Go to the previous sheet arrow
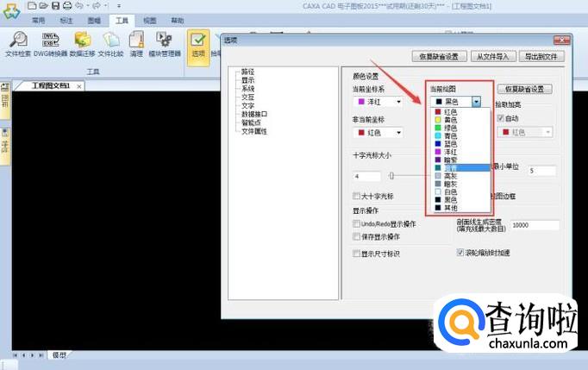This screenshot has width=588, height=370. [x=23, y=355]
